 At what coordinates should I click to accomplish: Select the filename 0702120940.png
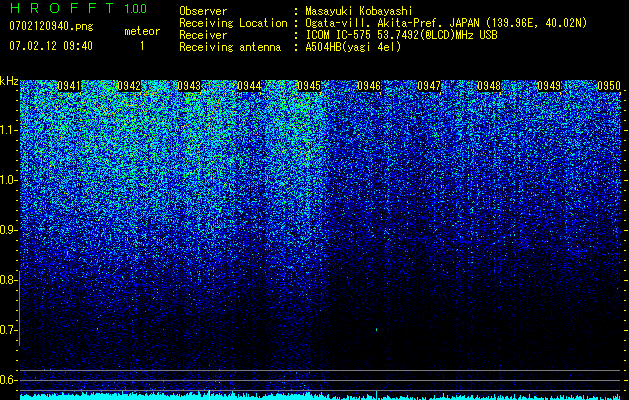point(51,27)
